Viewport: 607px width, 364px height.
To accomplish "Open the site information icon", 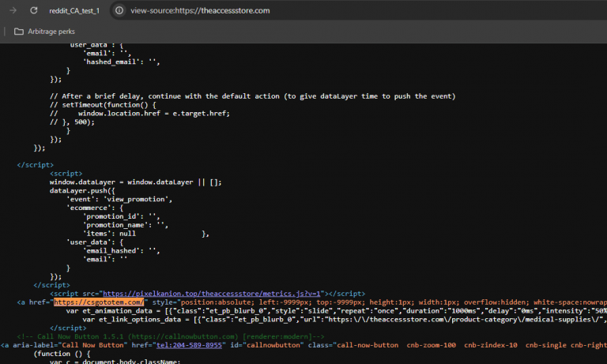I will [119, 10].
